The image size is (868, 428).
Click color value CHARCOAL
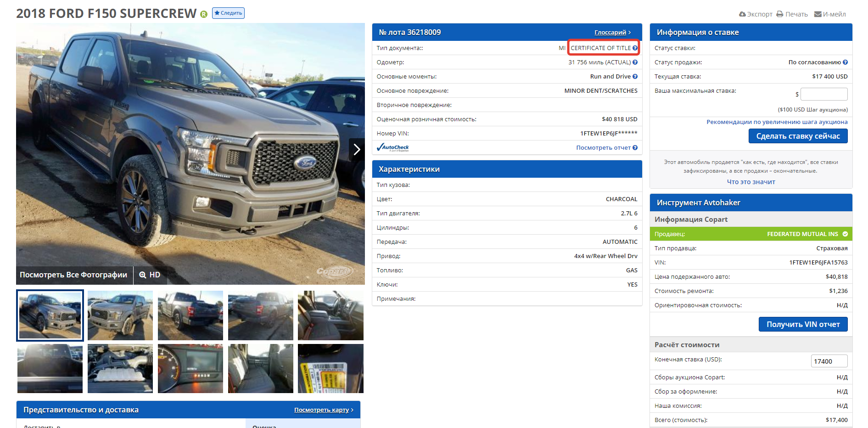(x=622, y=199)
